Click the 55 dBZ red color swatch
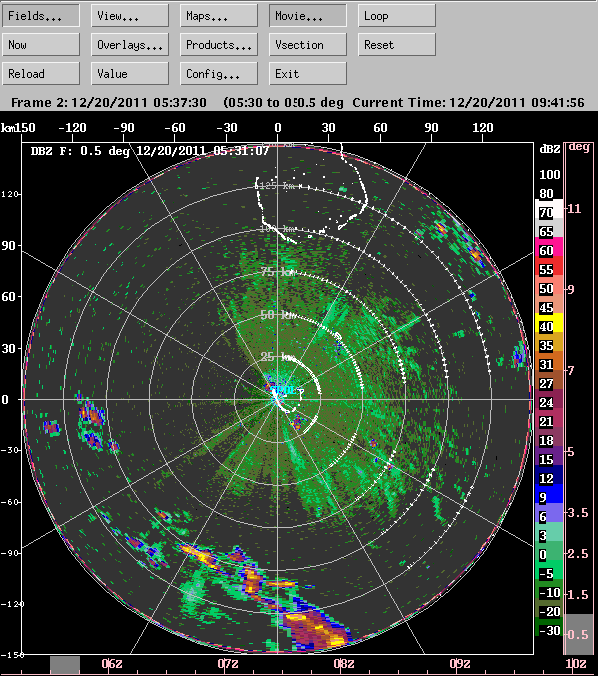 click(x=549, y=266)
